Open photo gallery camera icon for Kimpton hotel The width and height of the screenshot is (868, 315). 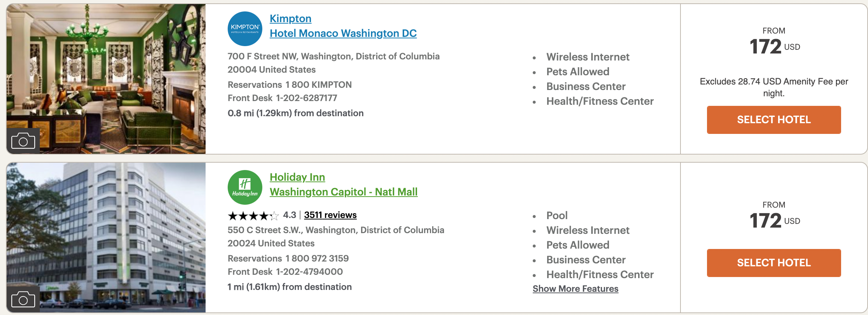point(23,141)
